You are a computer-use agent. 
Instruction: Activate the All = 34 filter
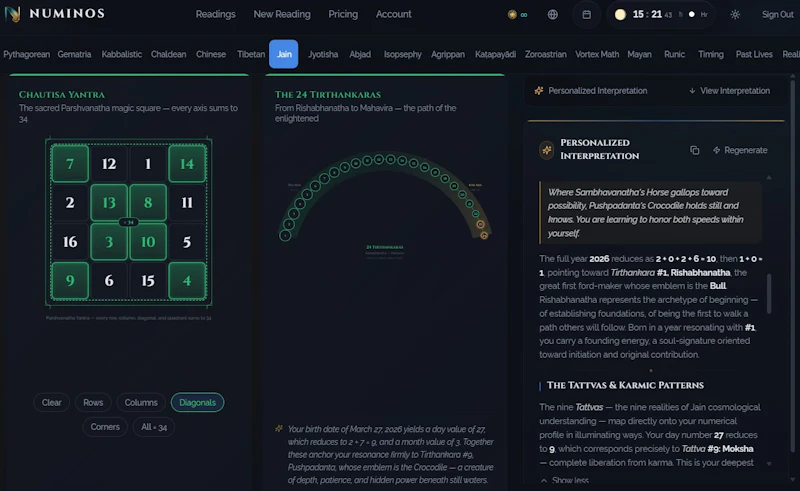tap(154, 427)
